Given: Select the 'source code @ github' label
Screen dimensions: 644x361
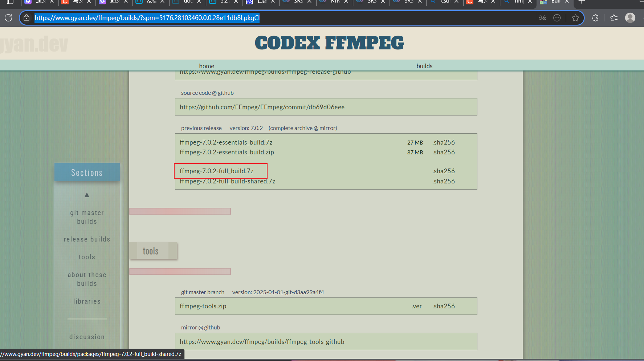Looking at the screenshot, I should (207, 93).
